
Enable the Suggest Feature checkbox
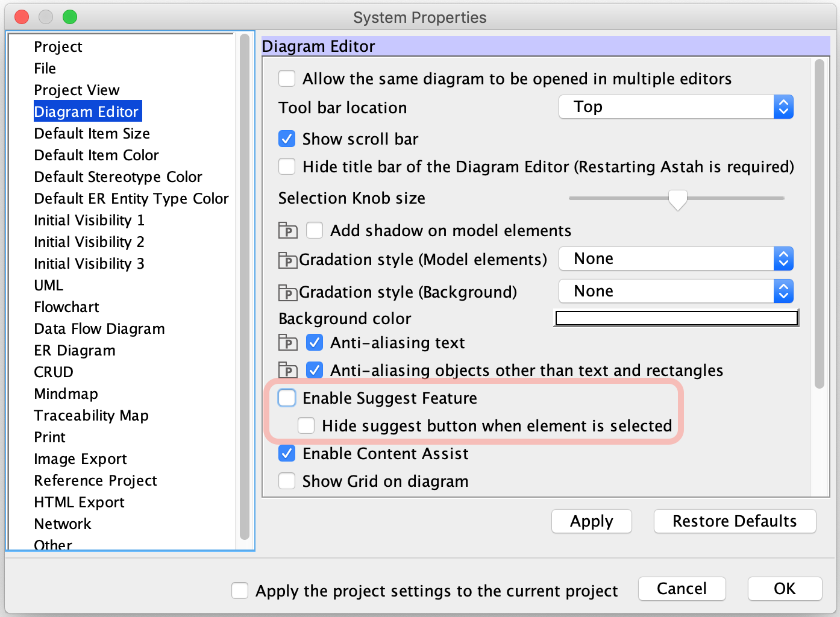point(287,398)
